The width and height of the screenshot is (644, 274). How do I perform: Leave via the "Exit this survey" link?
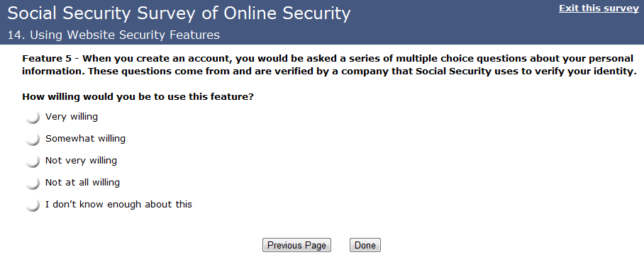[599, 8]
